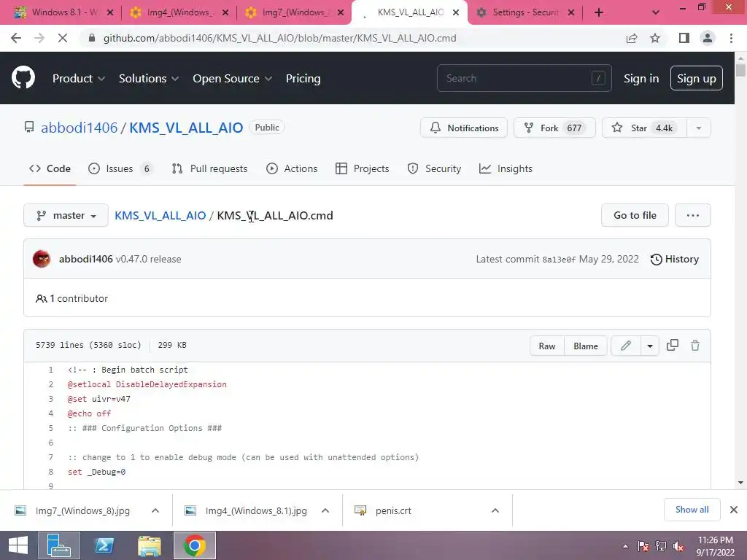The height and width of the screenshot is (560, 747).
Task: Open commit 8a13e0f link
Action: tap(559, 260)
